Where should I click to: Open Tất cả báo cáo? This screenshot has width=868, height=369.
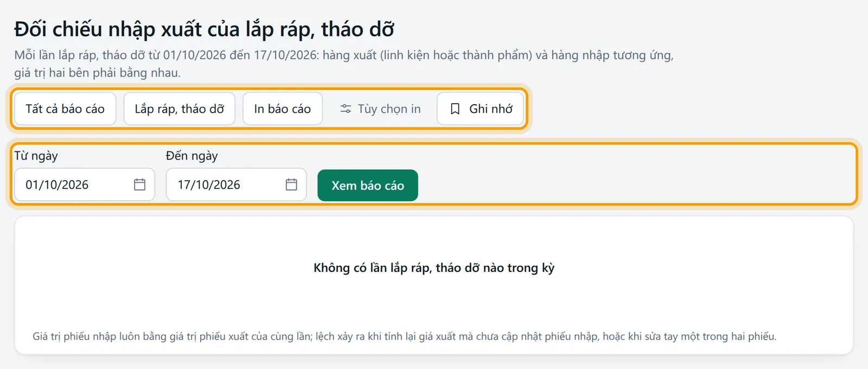click(x=65, y=109)
